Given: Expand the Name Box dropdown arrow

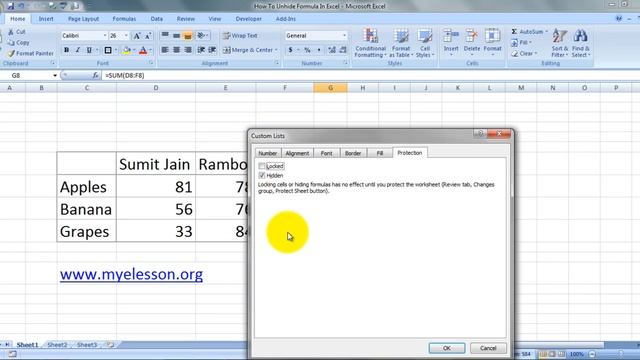Looking at the screenshot, I should (x=55, y=76).
